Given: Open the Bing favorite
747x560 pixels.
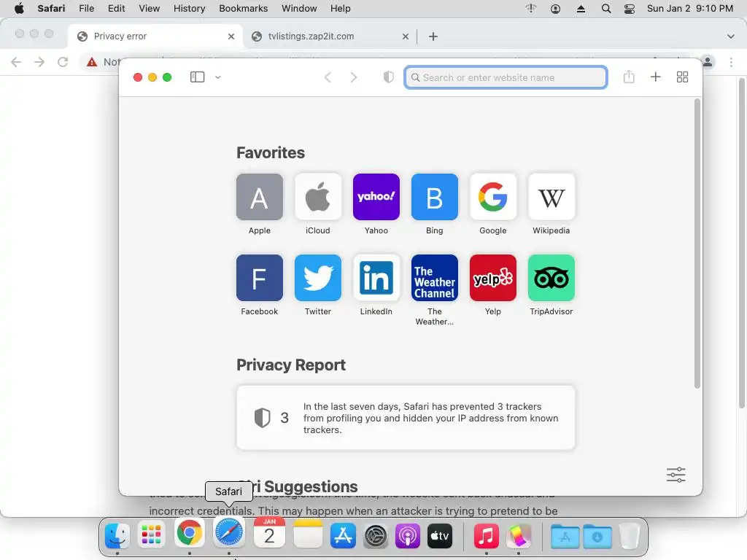Looking at the screenshot, I should click(435, 197).
